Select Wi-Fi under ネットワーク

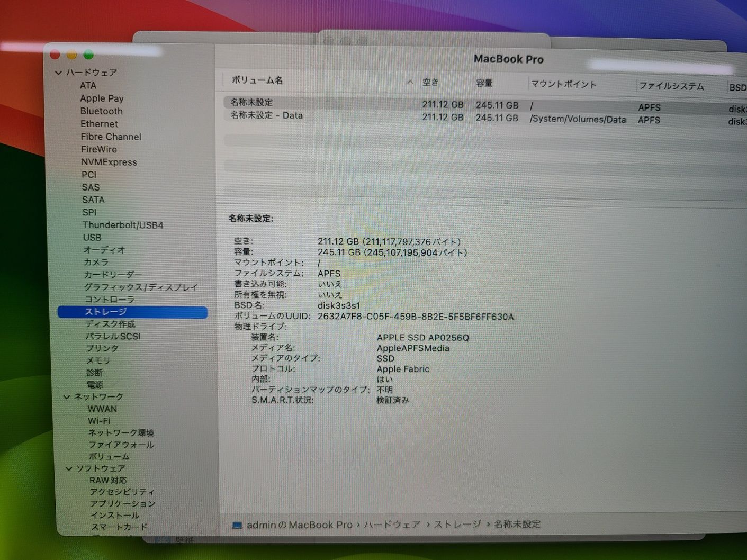point(99,421)
